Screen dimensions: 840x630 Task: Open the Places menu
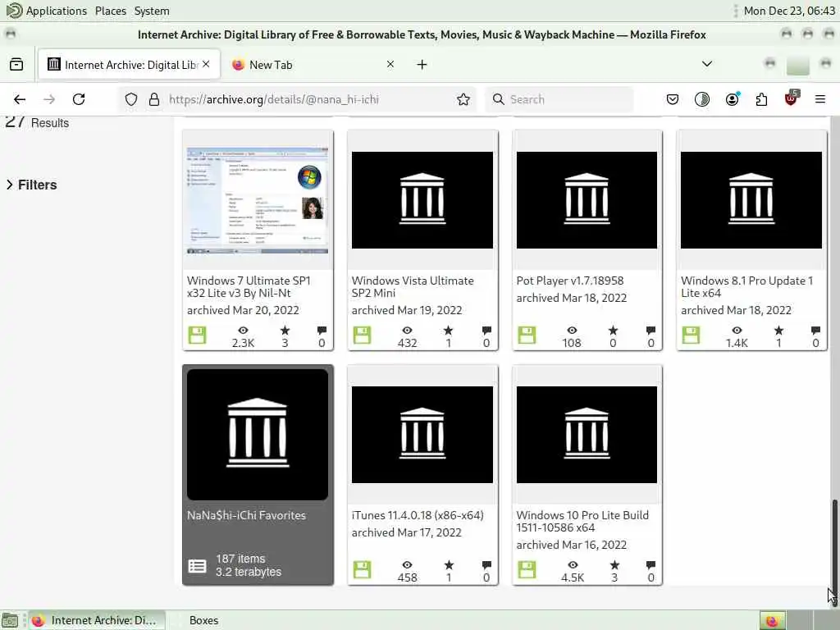[111, 11]
